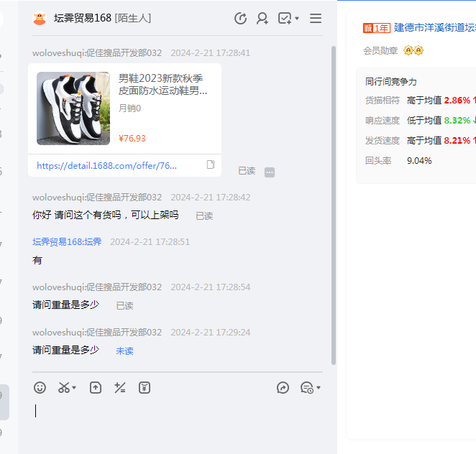Image resolution: width=476 pixels, height=454 pixels.
Task: Click the add contact icon
Action: (x=262, y=19)
